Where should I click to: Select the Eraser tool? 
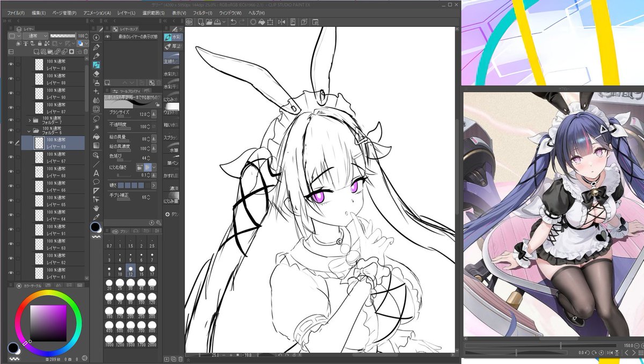click(97, 74)
